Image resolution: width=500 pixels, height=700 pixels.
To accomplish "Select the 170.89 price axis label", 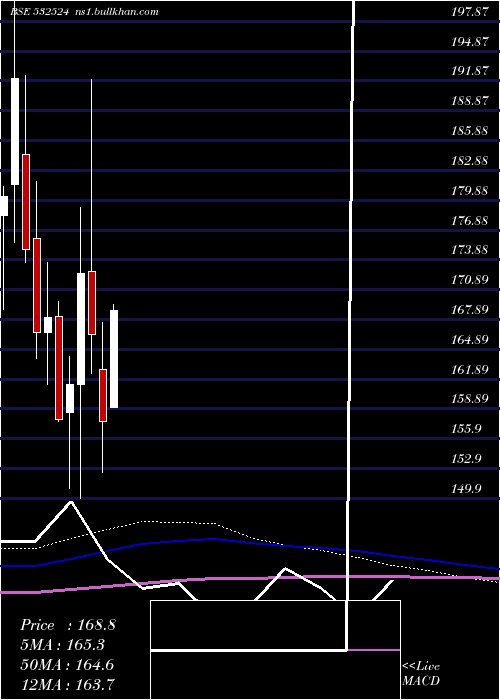I will tap(469, 280).
